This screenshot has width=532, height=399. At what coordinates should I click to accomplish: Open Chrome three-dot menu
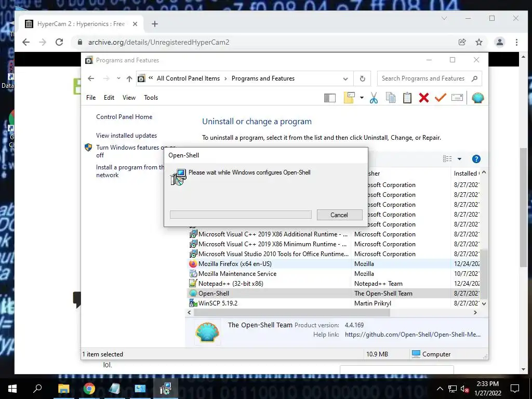coord(516,42)
